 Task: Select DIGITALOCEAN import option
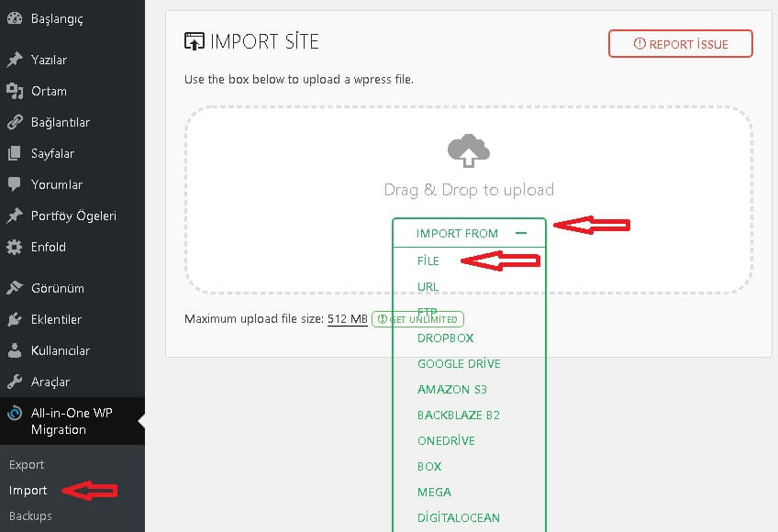coord(459,517)
